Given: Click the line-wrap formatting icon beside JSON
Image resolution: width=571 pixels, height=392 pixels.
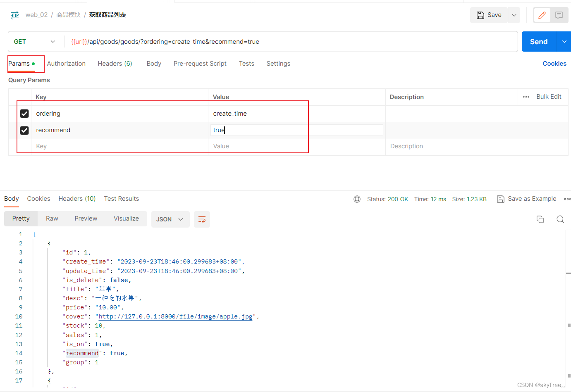Looking at the screenshot, I should tap(202, 219).
